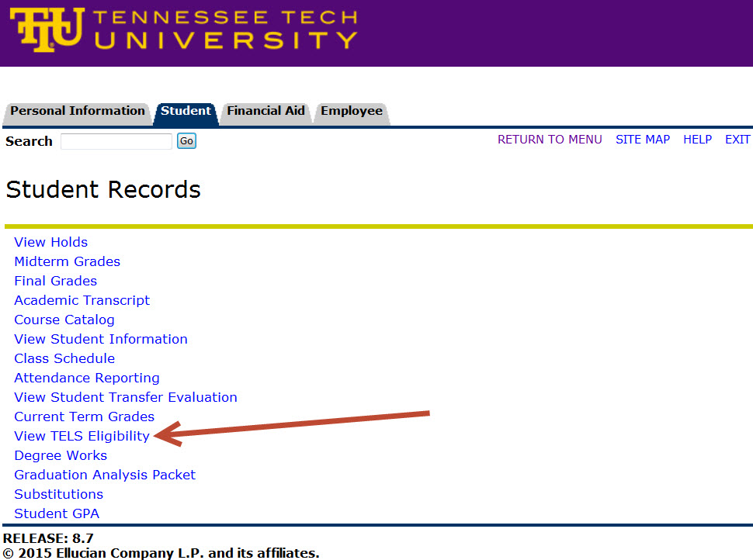This screenshot has width=753, height=560.
Task: Open the SITE MAP link
Action: click(x=642, y=140)
